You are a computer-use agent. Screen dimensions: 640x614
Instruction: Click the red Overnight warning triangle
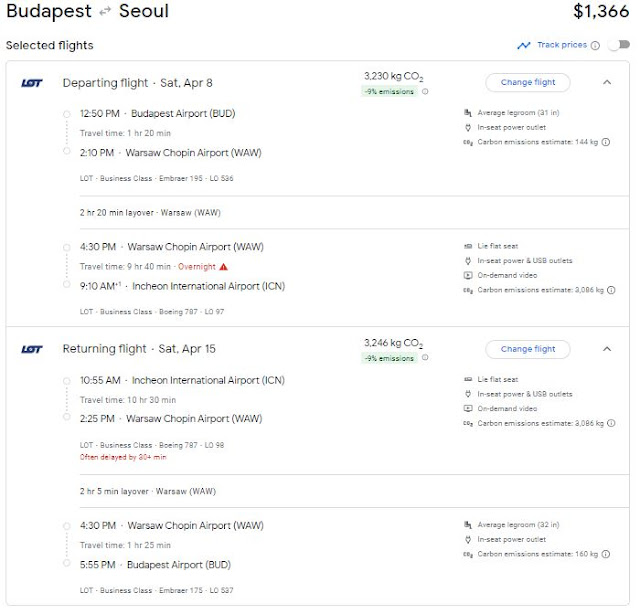click(x=223, y=267)
